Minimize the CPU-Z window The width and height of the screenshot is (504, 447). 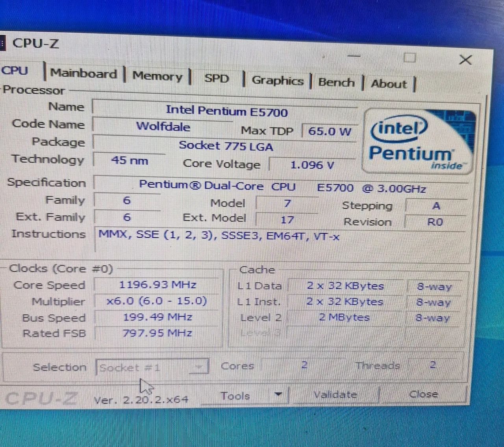point(354,56)
